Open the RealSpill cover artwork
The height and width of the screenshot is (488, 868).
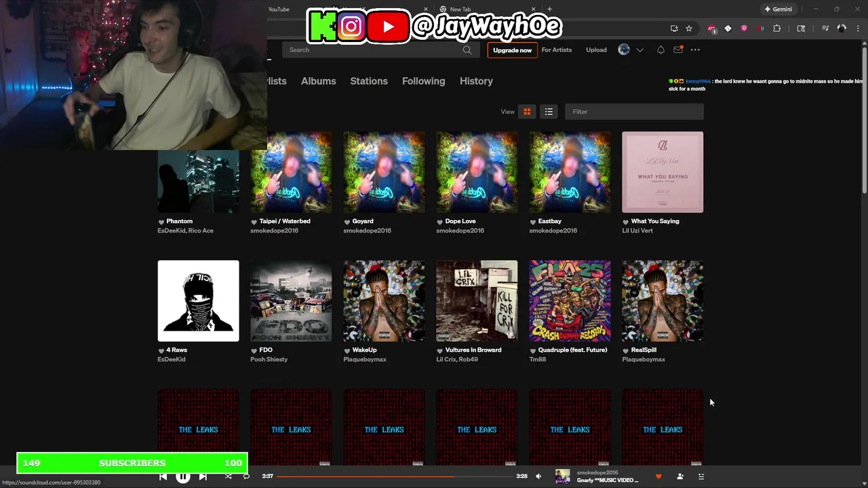[x=663, y=301]
